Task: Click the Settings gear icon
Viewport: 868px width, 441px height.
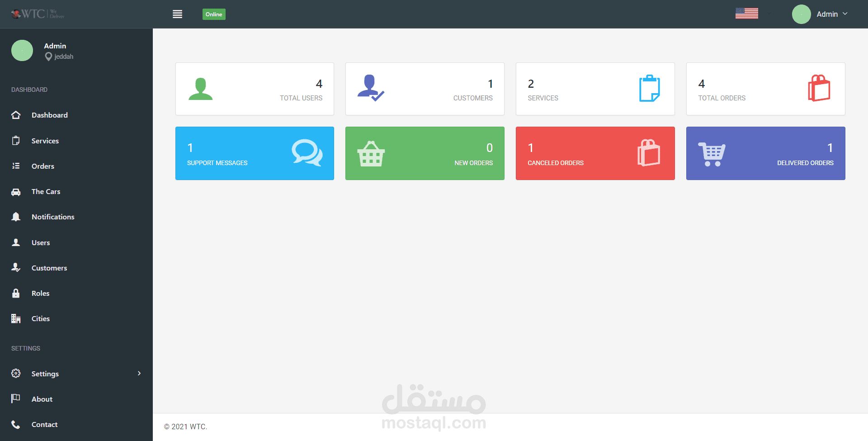Action: tap(16, 373)
